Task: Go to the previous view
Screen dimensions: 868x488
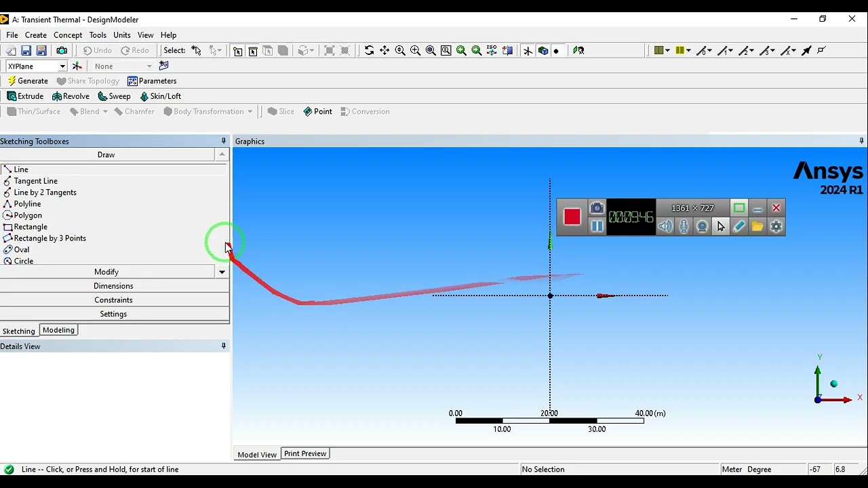Action: point(461,51)
